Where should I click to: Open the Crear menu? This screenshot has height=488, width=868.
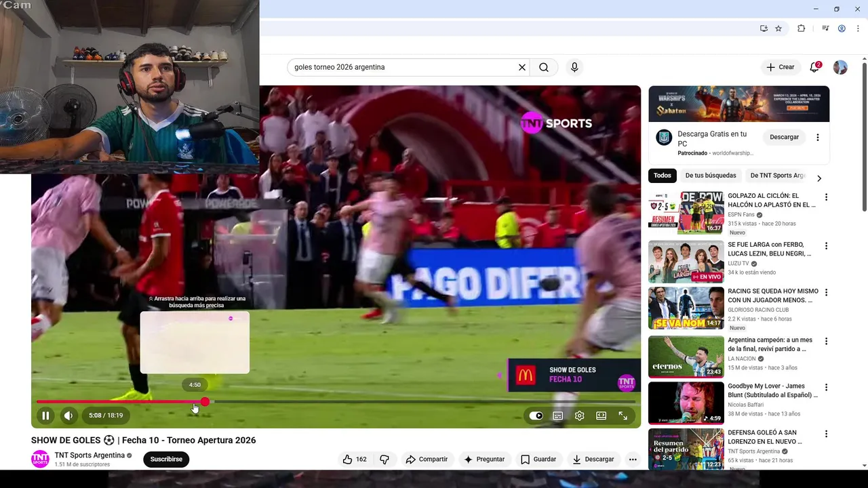(x=780, y=67)
